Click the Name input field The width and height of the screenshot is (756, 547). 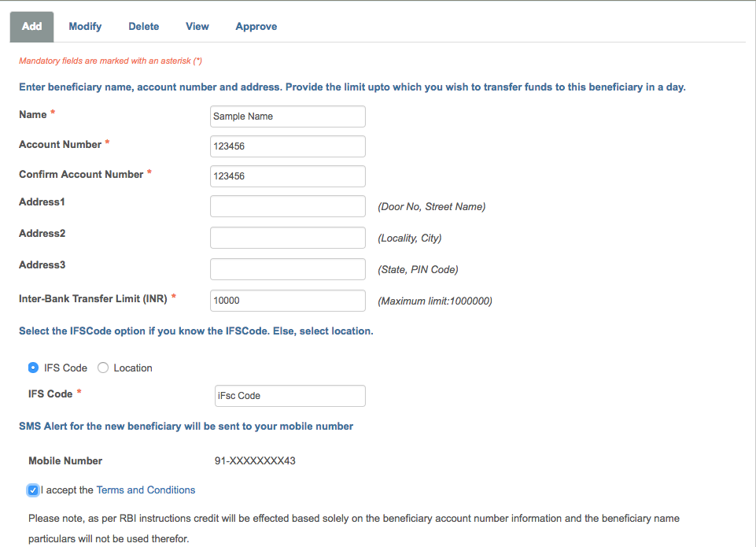288,116
